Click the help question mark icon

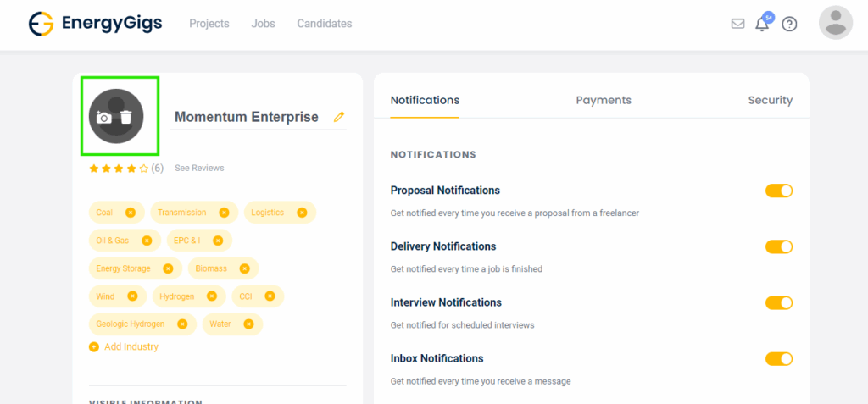(x=789, y=24)
